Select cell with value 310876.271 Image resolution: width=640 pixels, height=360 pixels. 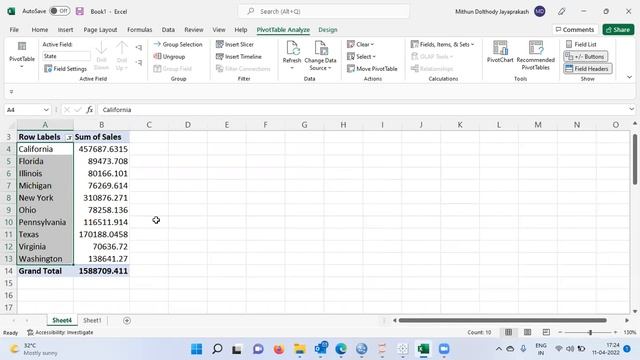click(x=102, y=198)
